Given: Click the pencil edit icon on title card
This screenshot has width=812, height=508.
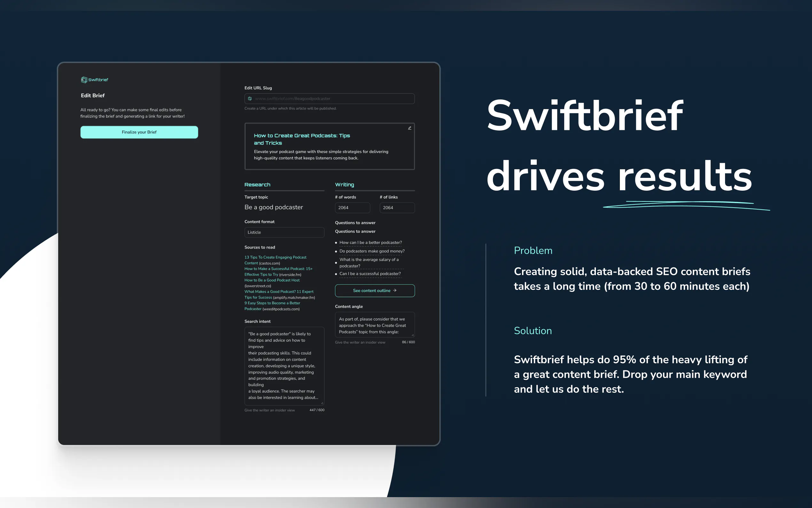Looking at the screenshot, I should (x=410, y=128).
